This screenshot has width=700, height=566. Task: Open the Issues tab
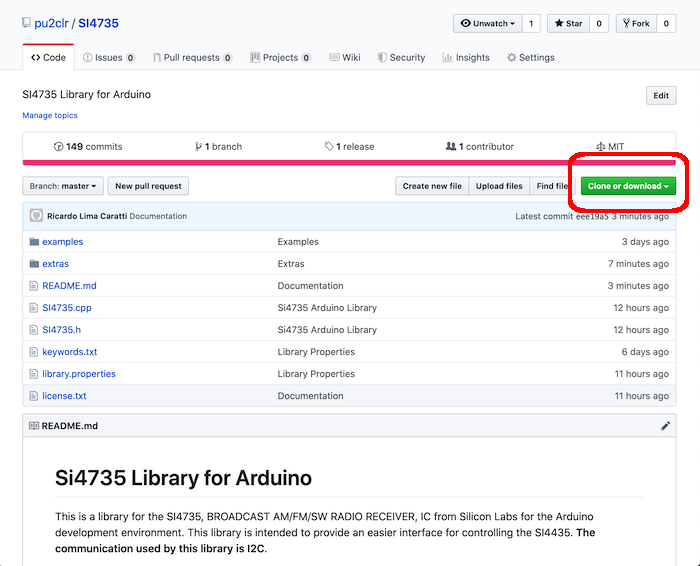pos(109,57)
